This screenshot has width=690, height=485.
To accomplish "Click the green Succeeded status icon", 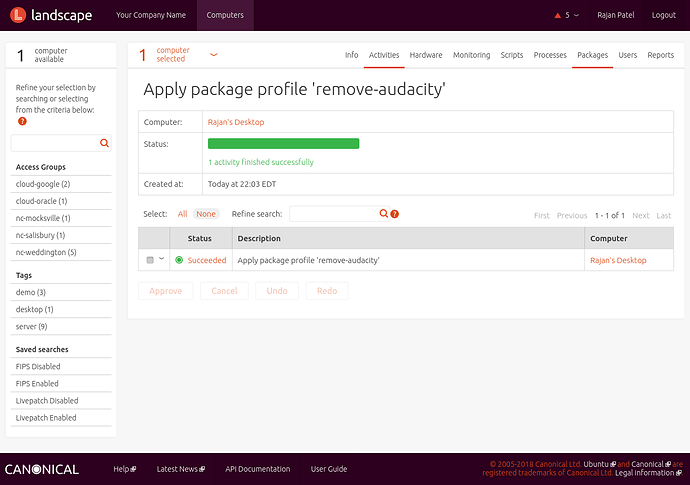I will [179, 260].
